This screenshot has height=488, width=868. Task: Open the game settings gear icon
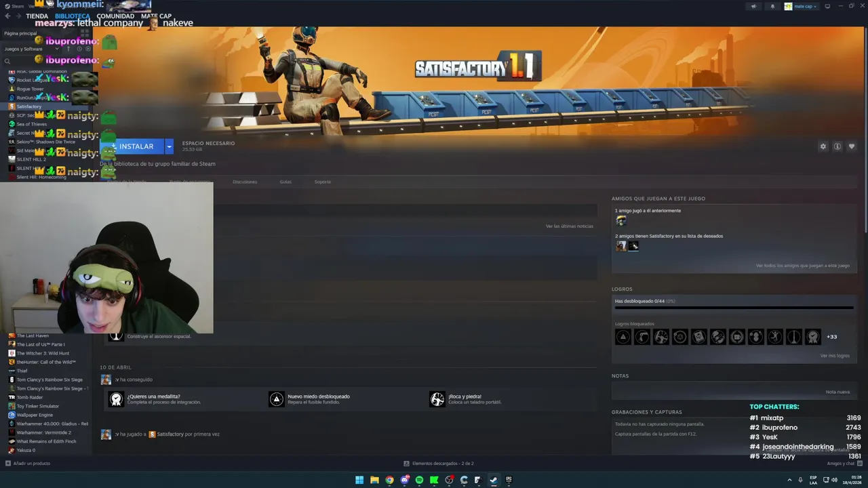pyautogui.click(x=823, y=146)
